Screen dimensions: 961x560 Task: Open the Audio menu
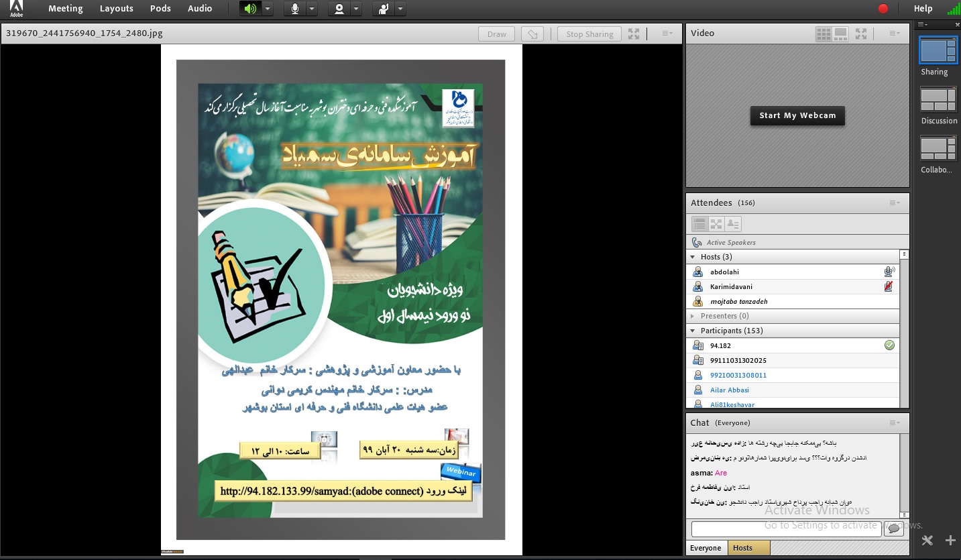pos(200,9)
